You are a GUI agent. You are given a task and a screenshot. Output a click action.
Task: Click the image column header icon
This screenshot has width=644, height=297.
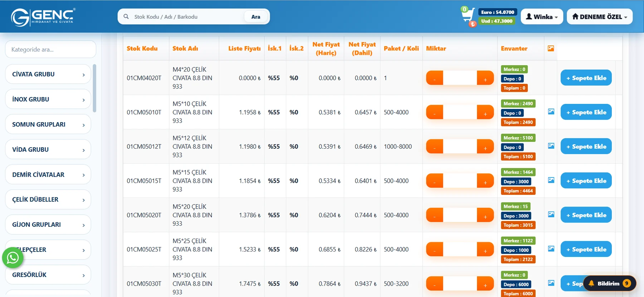point(551,48)
